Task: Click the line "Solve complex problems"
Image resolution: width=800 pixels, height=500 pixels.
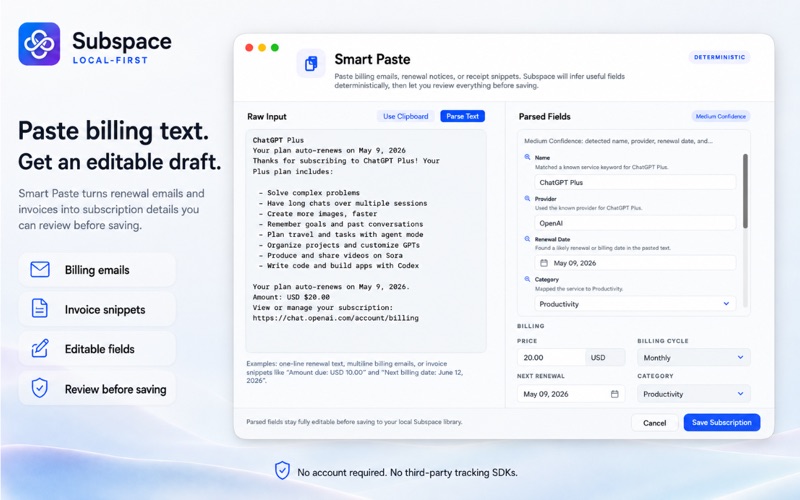Action: click(x=313, y=192)
